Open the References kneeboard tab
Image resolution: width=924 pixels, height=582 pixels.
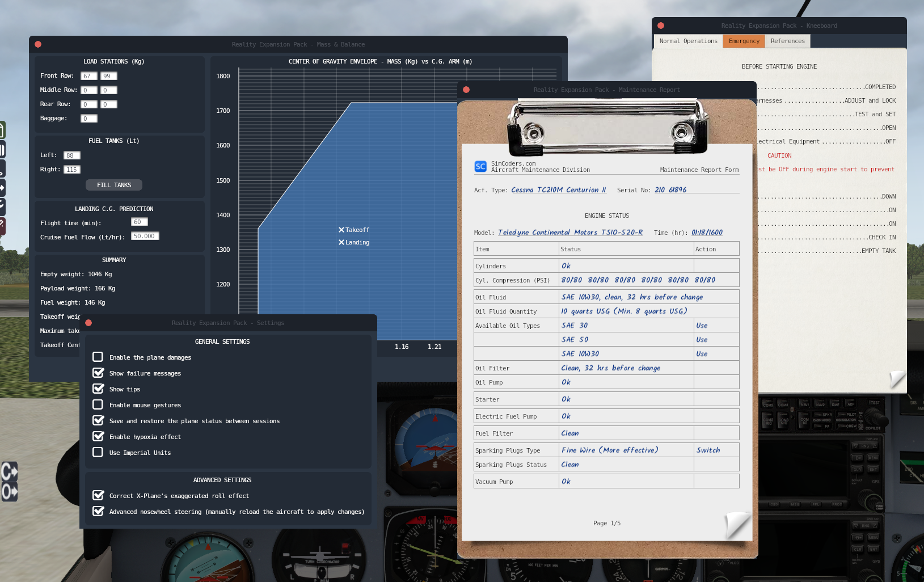click(x=787, y=41)
